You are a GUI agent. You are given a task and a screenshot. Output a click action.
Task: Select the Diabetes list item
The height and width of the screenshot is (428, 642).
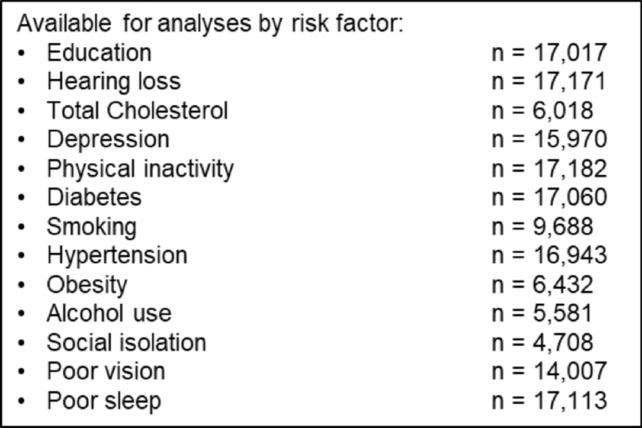(x=94, y=197)
